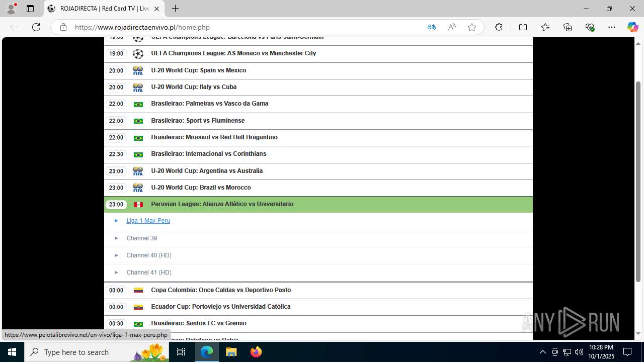
Task: Collapse Peruvian League Alianza Atlético vs Universitario
Action: pyautogui.click(x=318, y=205)
